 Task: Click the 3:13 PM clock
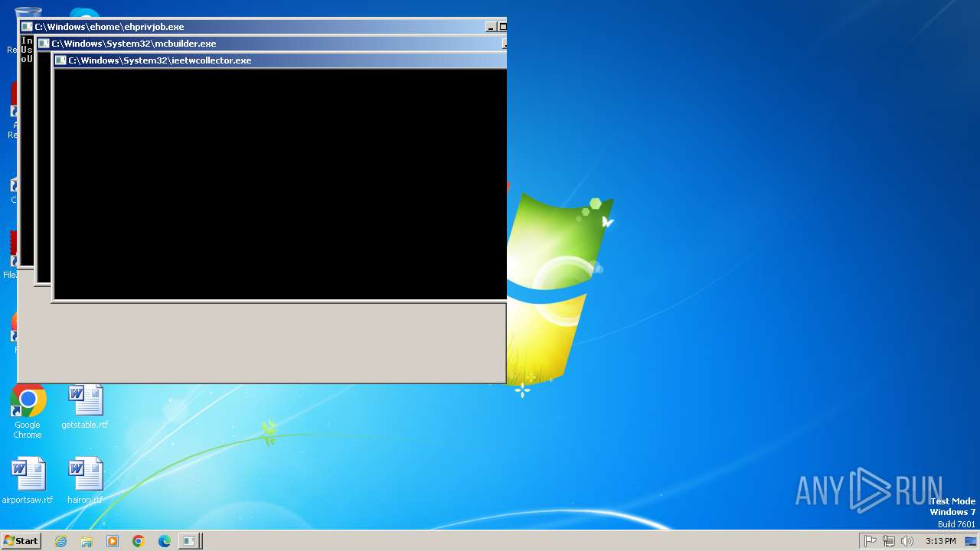click(940, 541)
